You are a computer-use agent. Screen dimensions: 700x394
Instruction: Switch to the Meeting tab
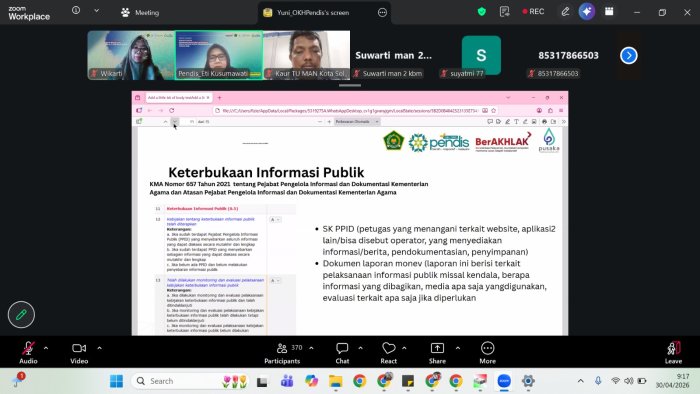(x=140, y=12)
